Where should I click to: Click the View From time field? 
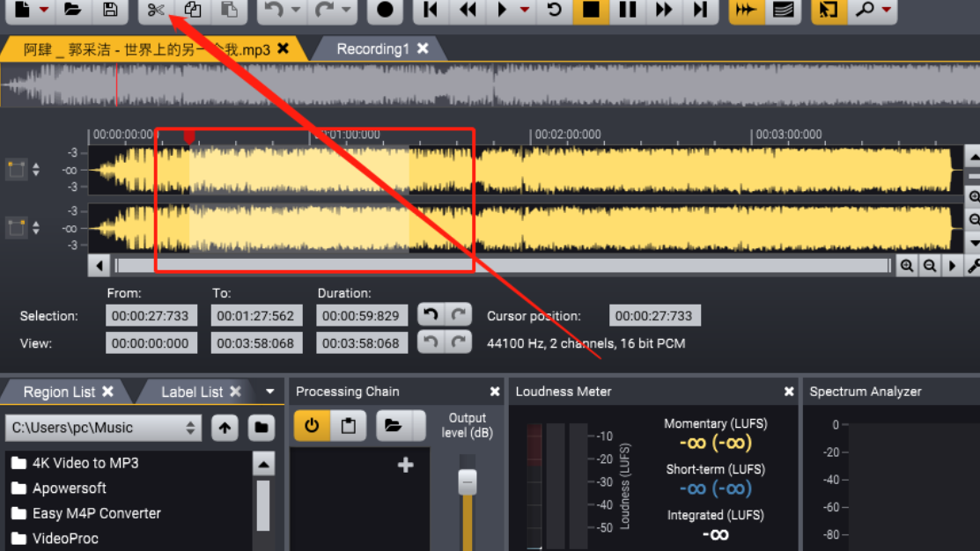[151, 343]
